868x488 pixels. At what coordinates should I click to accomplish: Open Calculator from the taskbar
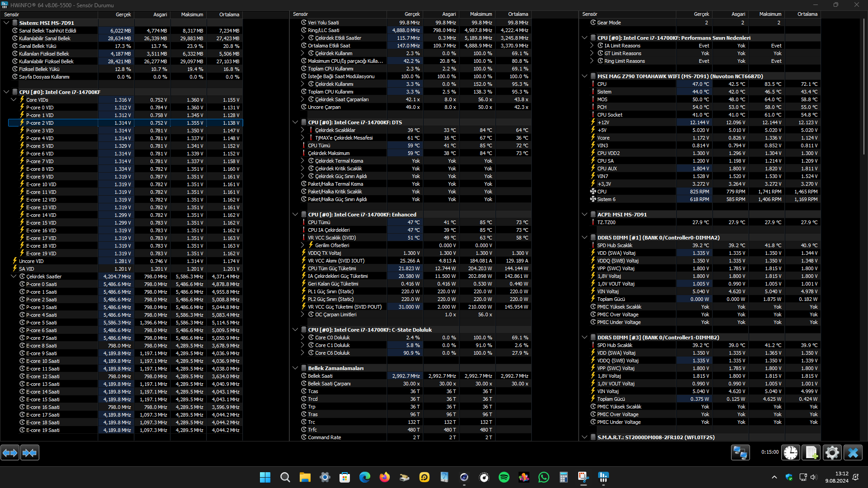(564, 477)
